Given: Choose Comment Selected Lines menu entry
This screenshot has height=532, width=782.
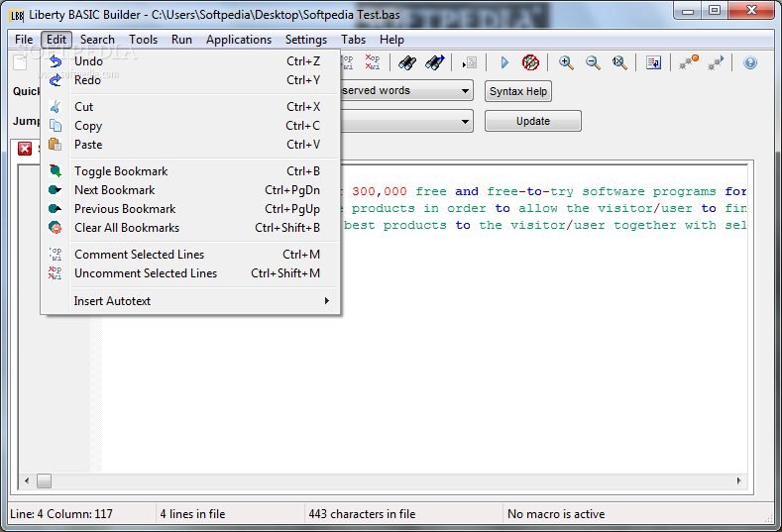Looking at the screenshot, I should pyautogui.click(x=190, y=255).
